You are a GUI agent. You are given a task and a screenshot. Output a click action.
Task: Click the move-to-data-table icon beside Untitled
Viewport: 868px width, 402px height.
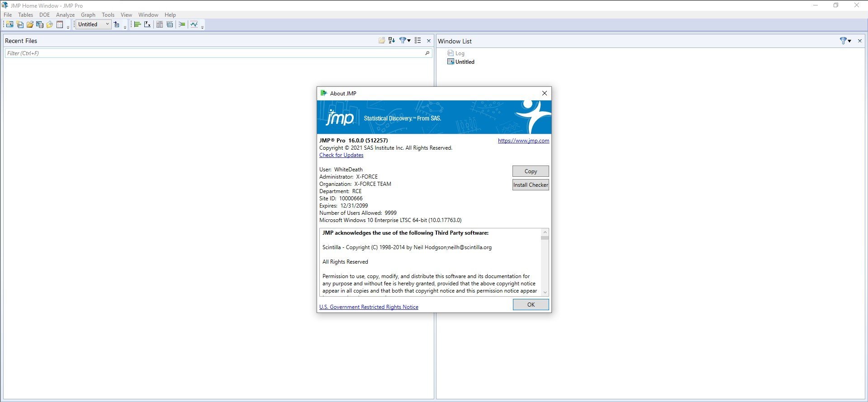pyautogui.click(x=117, y=24)
